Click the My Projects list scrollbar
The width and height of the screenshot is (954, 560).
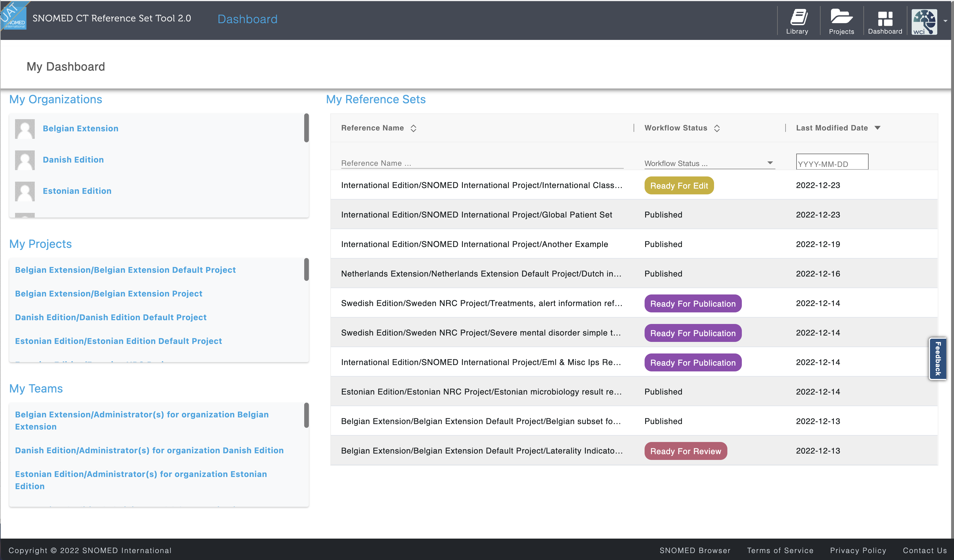(306, 269)
